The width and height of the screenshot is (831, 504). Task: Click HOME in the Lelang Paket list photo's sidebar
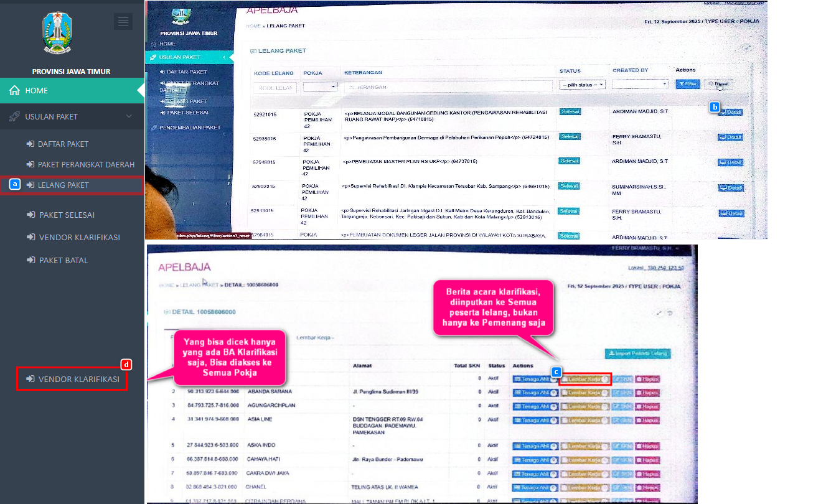164,44
